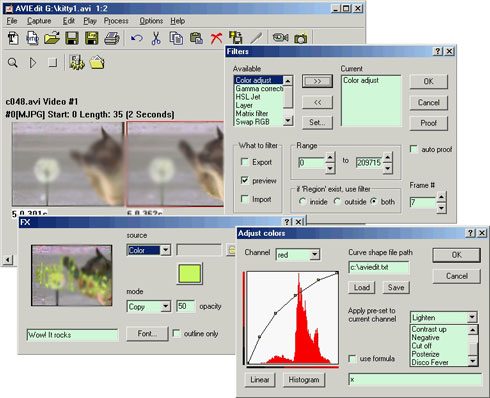The width and height of the screenshot is (490, 398).
Task: Open the Lighten pre-set dropdown
Action: coord(472,317)
